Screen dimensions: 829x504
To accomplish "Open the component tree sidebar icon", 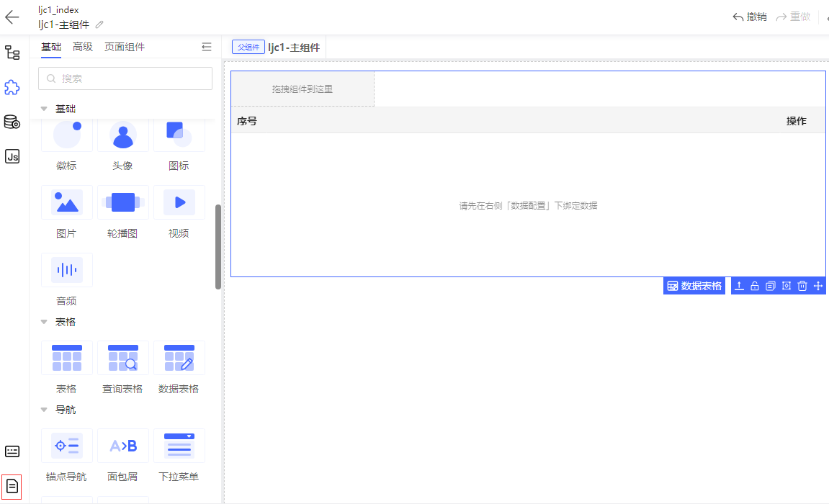I will (x=12, y=53).
